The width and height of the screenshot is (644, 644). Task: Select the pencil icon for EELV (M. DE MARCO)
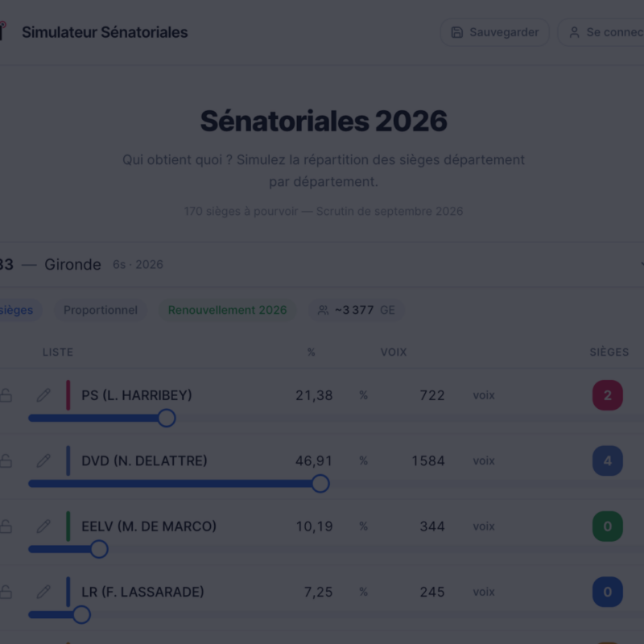(44, 526)
